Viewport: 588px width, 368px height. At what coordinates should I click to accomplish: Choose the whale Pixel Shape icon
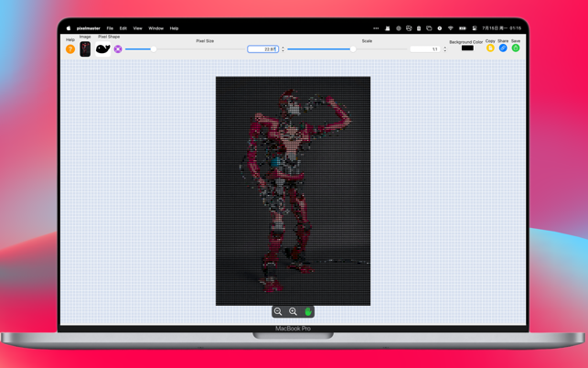coord(102,49)
